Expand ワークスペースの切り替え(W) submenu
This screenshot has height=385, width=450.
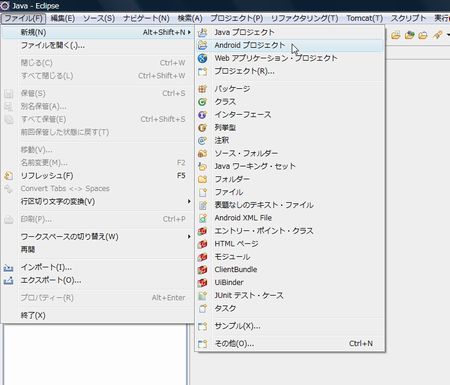pyautogui.click(x=98, y=237)
